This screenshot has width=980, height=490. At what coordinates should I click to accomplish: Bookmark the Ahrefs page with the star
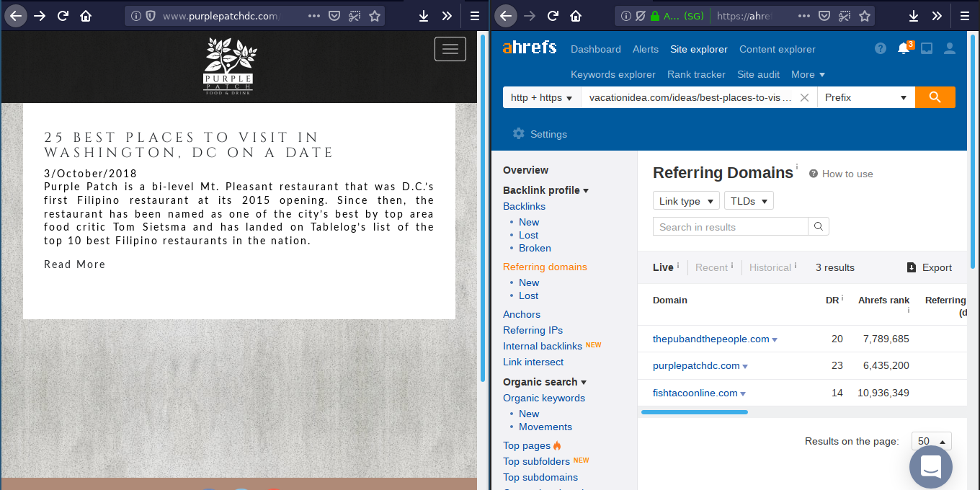865,16
